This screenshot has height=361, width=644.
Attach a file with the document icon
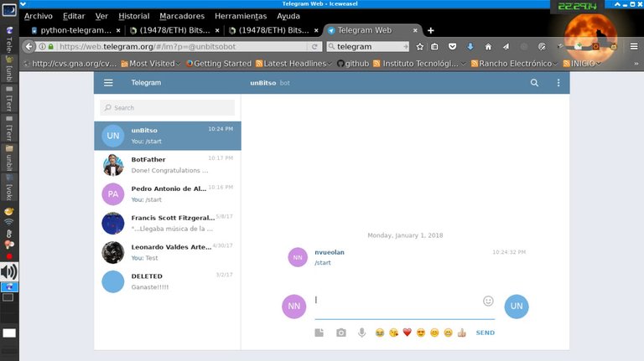coord(319,333)
